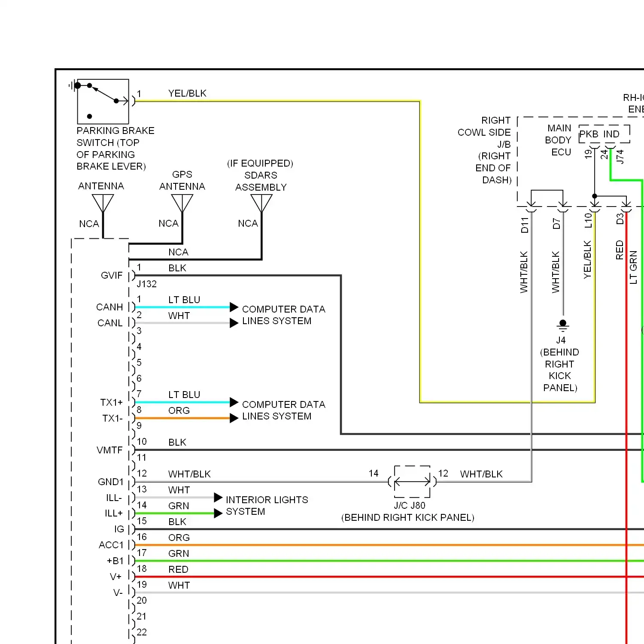Select the +B1 terminal label
This screenshot has height=644, width=644.
[115, 561]
